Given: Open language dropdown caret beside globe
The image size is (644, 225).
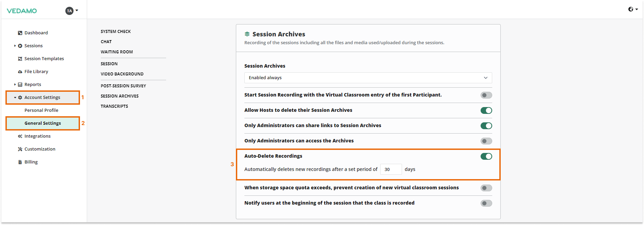Looking at the screenshot, I should click(x=637, y=10).
